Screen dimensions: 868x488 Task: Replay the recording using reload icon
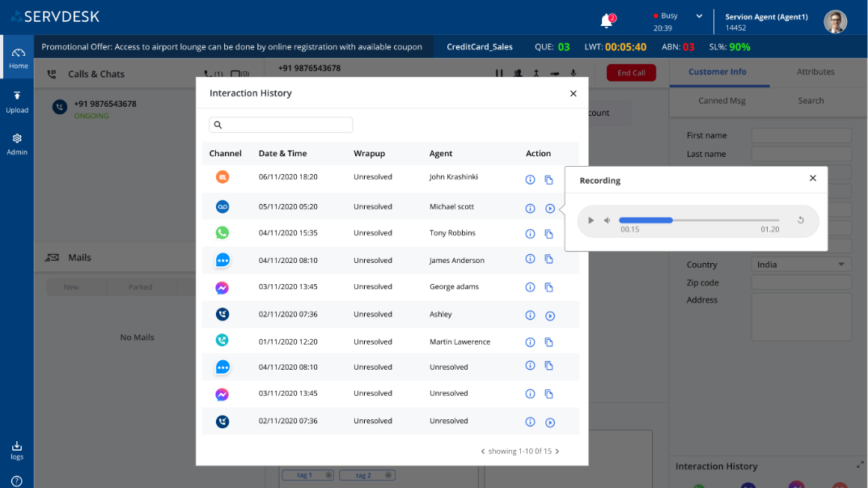(x=800, y=220)
